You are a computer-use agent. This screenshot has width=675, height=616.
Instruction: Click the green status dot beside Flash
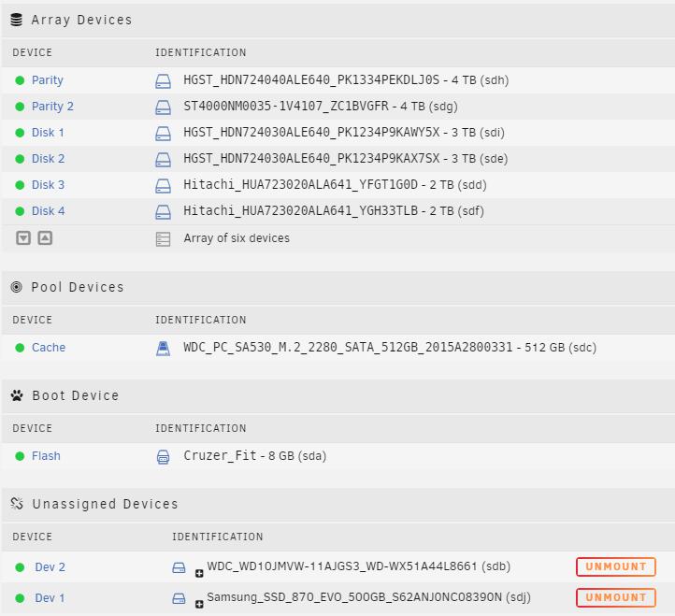[x=20, y=456]
